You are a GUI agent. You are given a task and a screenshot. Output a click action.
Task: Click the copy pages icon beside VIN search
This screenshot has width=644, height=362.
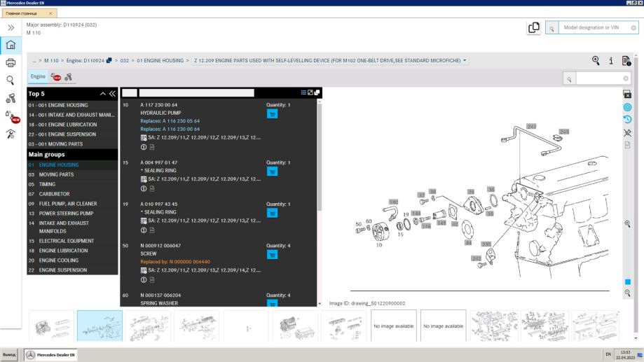[x=533, y=27]
